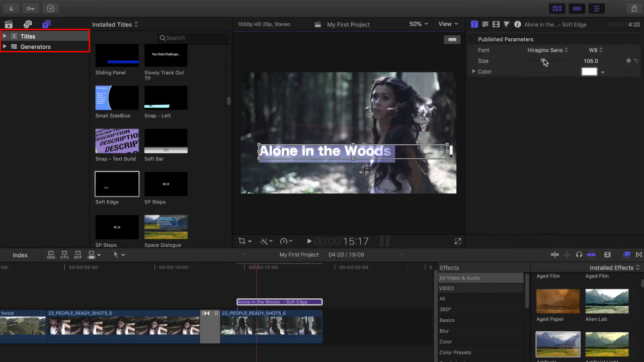Click Connect clip to primary storyline
Image resolution: width=644 pixels, height=362 pixels.
51,255
